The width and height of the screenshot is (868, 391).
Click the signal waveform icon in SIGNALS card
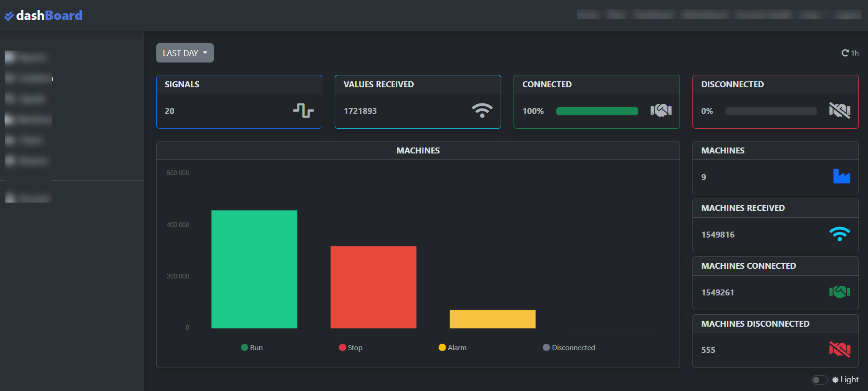(303, 110)
